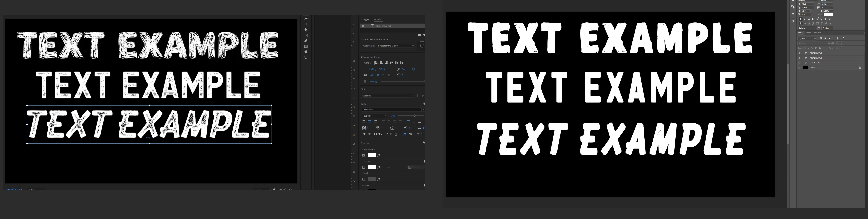The image size is (868, 219).
Task: Click the 938,9 horizontal position value
Action: click(x=372, y=69)
